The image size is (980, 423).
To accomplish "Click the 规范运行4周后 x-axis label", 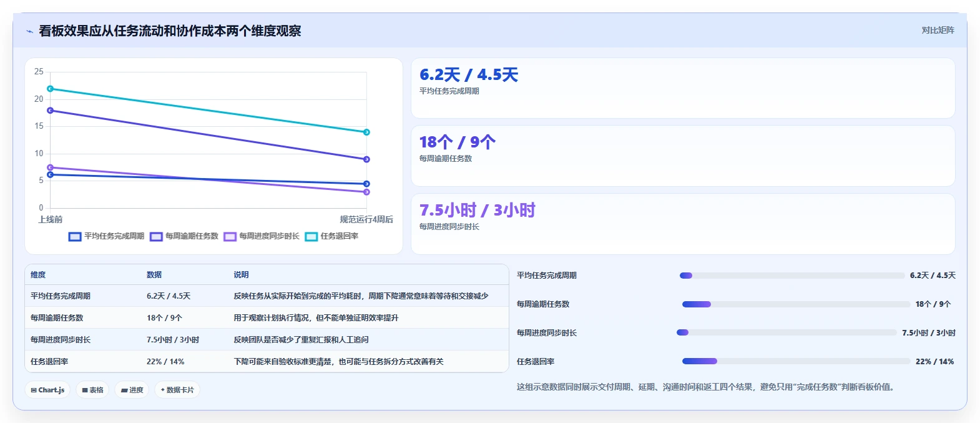I will [366, 219].
